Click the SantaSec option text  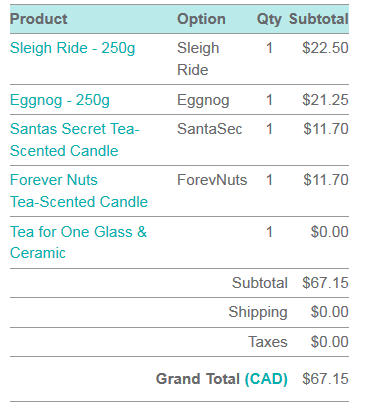coord(209,129)
